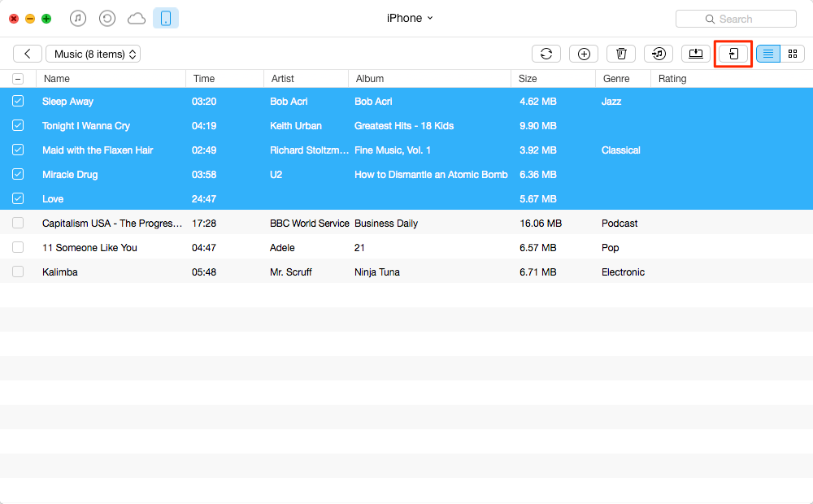Uncheck the Tonight I Wanna Cry checkbox

tap(18, 125)
